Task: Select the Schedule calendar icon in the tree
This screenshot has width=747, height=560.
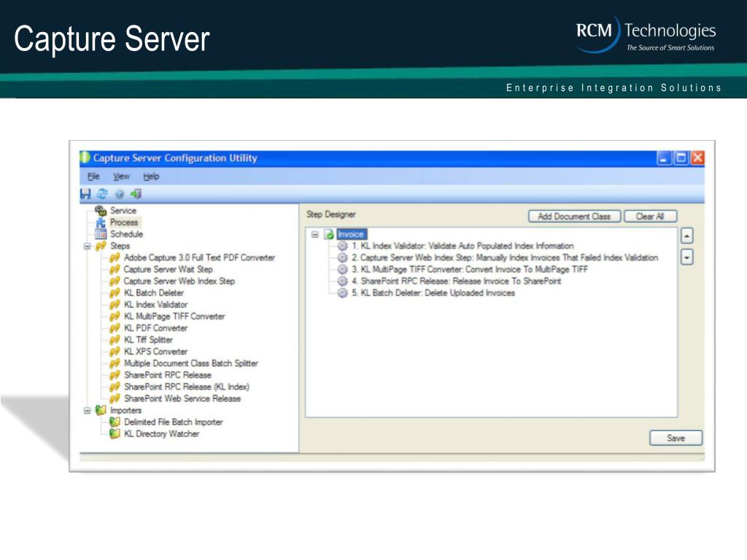Action: [x=101, y=234]
